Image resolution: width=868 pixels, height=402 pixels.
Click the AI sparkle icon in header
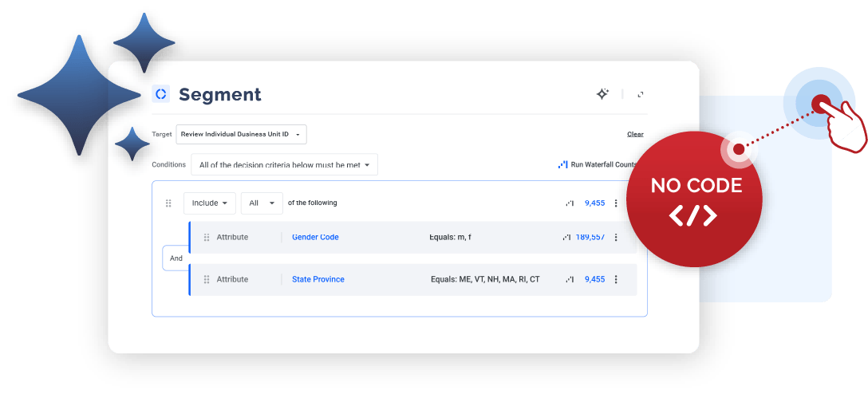tap(602, 94)
